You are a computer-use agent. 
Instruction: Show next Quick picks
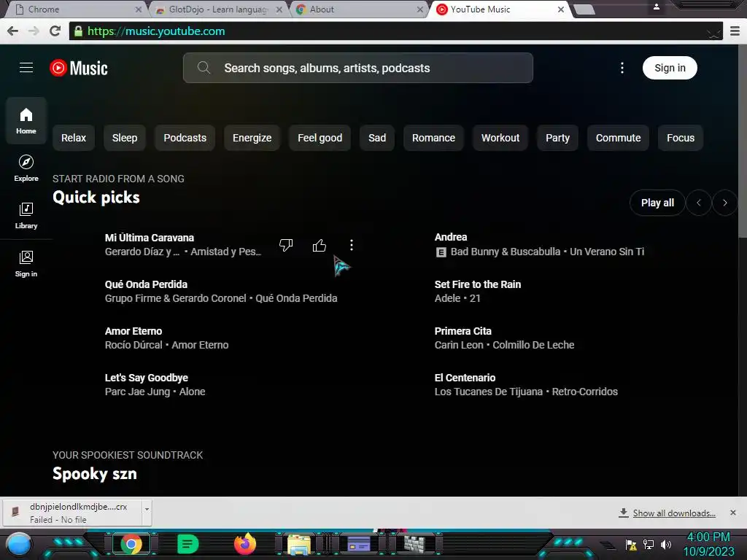click(x=724, y=203)
